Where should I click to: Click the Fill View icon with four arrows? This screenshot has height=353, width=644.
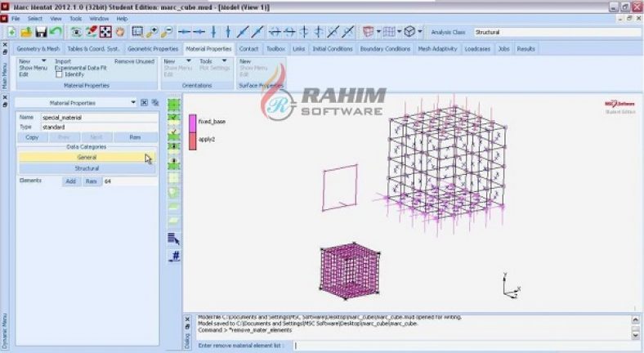(105, 32)
